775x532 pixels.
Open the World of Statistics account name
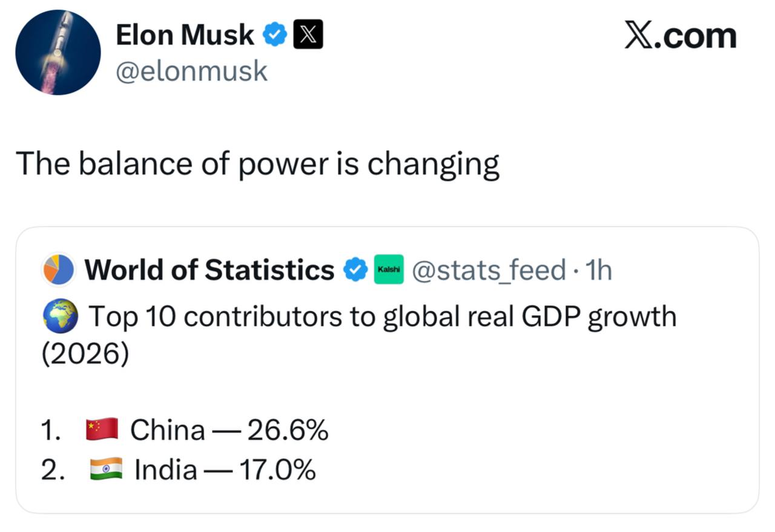click(209, 270)
